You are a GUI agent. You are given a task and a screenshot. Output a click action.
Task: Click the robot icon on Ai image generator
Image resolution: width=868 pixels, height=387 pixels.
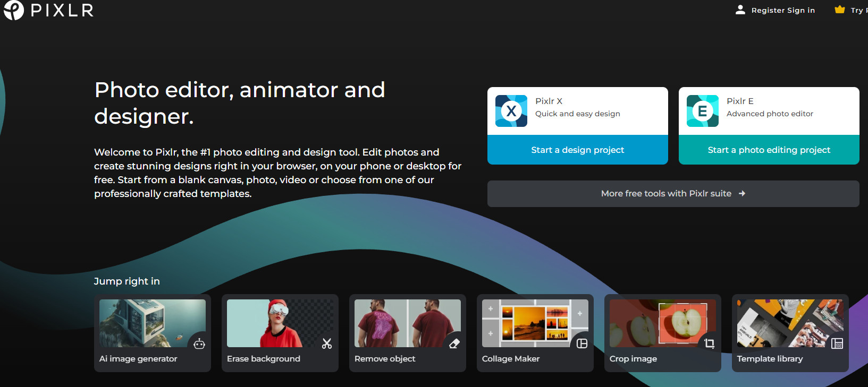(x=199, y=344)
